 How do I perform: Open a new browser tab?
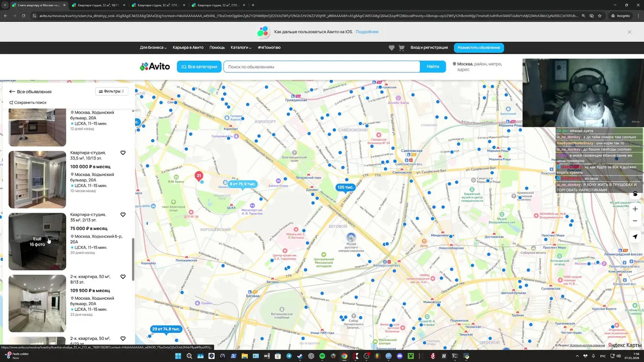click(x=253, y=5)
